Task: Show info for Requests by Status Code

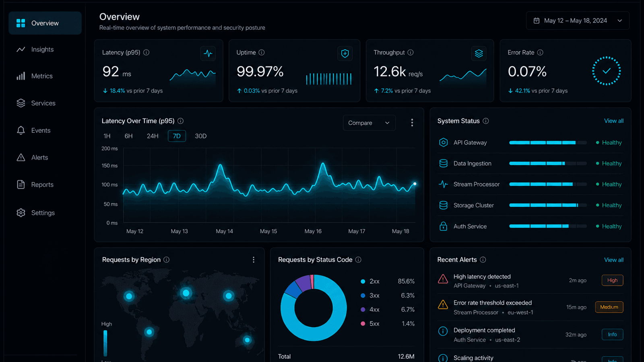Action: [358, 260]
